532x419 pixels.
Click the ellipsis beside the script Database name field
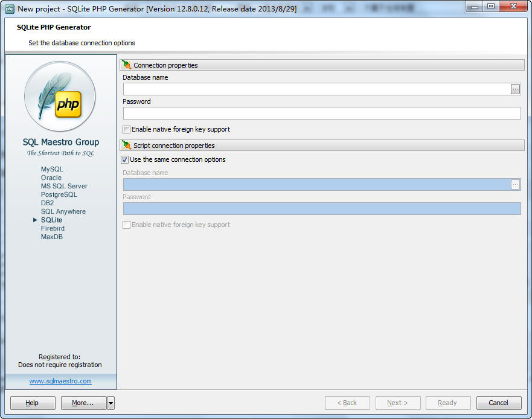pyautogui.click(x=515, y=184)
